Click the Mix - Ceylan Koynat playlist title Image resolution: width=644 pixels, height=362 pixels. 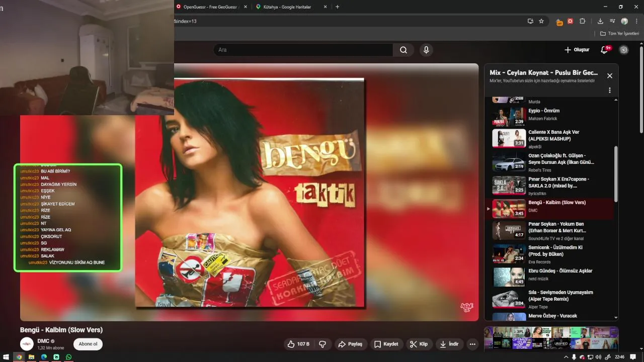[543, 73]
